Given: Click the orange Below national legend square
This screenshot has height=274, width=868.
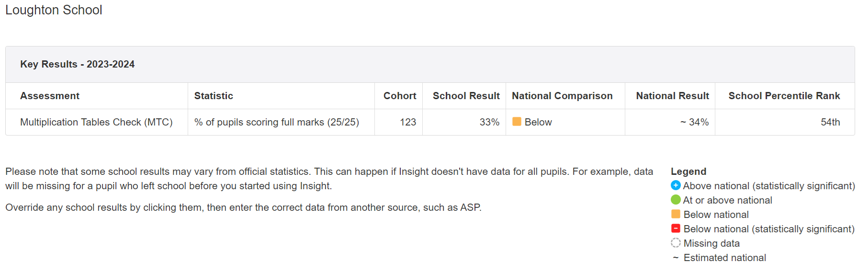Looking at the screenshot, I should tap(676, 214).
